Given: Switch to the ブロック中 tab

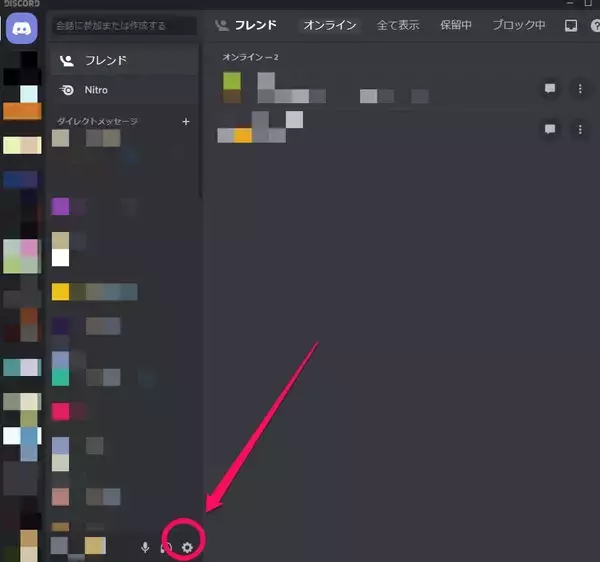Looking at the screenshot, I should (x=519, y=25).
